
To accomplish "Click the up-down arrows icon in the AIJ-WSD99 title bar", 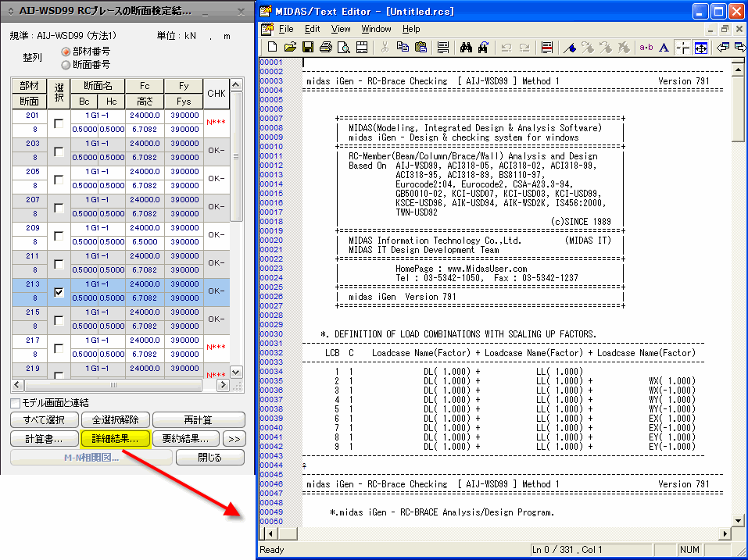I will point(12,11).
